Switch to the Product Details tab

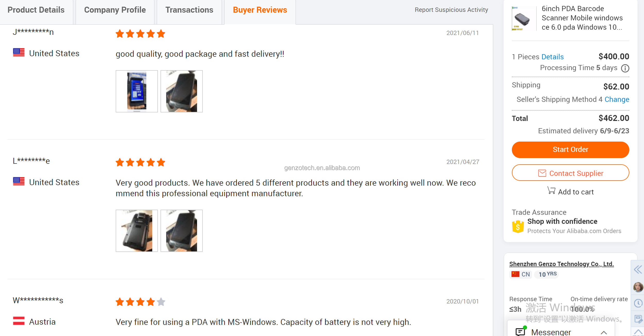[36, 10]
